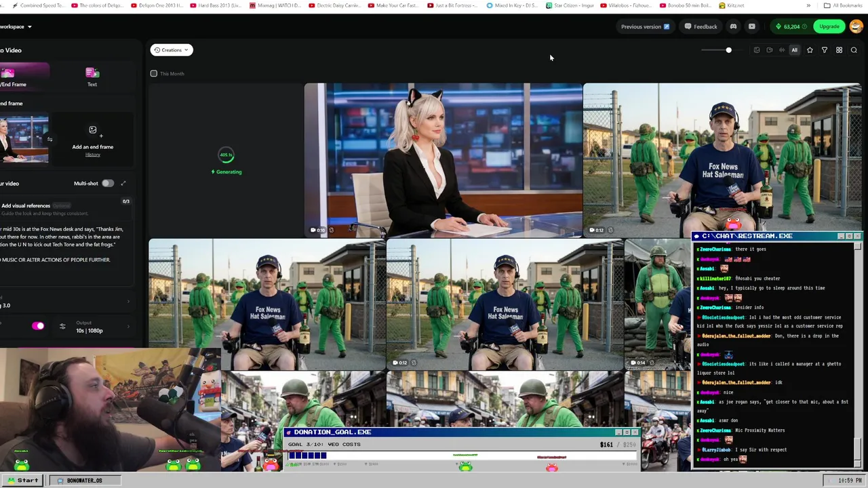868x488 pixels.
Task: Open the Defqon One 2013 bookmark
Action: [x=156, y=5]
